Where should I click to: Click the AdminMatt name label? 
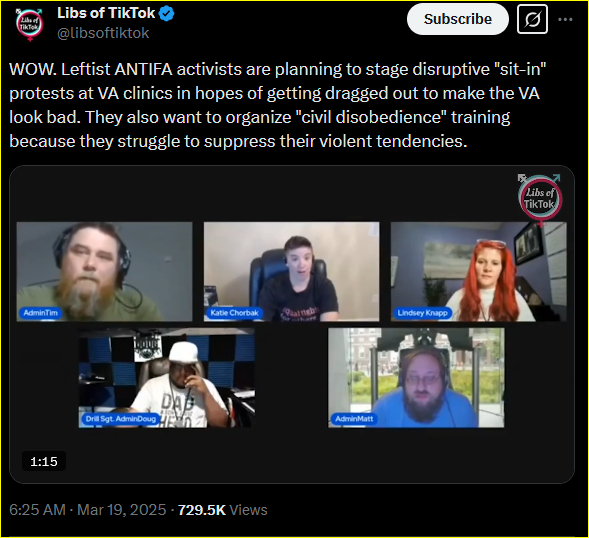tap(354, 419)
